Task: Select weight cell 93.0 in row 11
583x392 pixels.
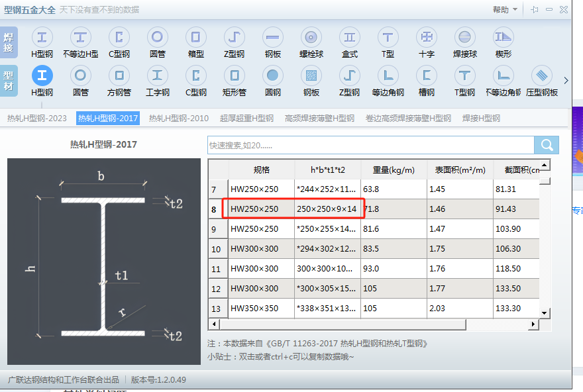Action: pos(394,269)
